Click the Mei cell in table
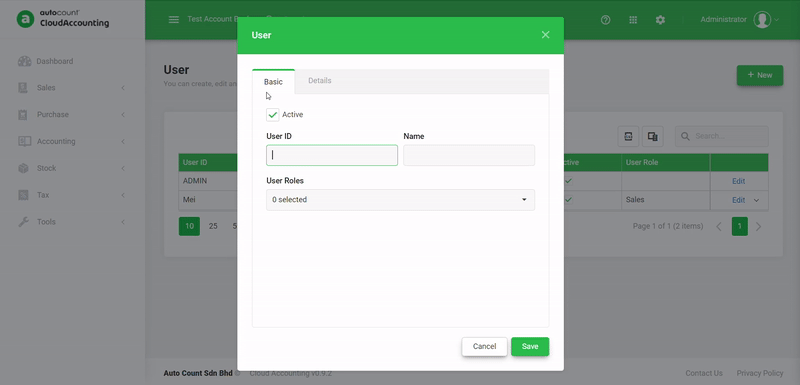800x385 pixels. click(x=208, y=200)
